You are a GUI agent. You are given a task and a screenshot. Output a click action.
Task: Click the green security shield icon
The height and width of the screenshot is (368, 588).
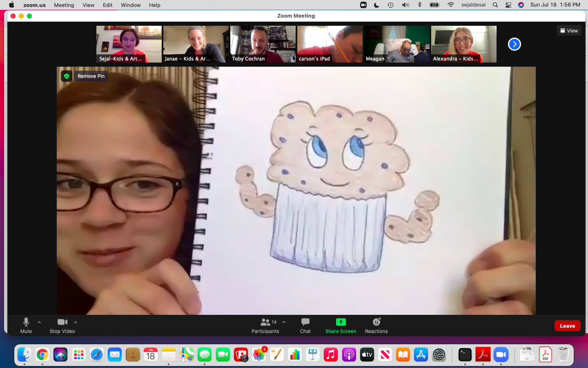pos(66,76)
